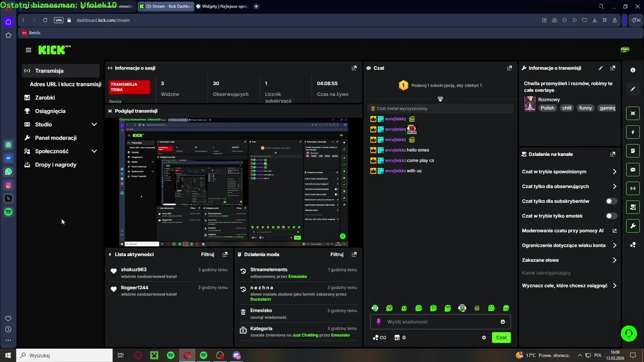
Task: Open the hamburger menu next to KICK logo
Action: [x=28, y=50]
